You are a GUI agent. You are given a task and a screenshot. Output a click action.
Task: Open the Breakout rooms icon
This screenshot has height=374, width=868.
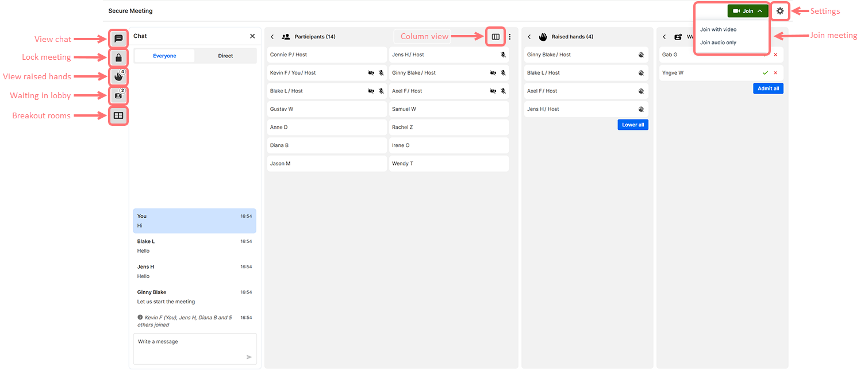point(118,115)
